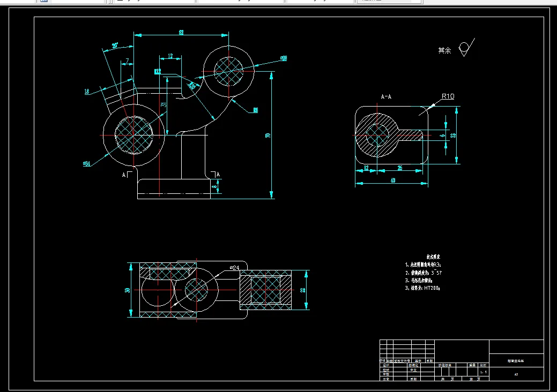Select the φ28 diameter label

click(x=284, y=58)
